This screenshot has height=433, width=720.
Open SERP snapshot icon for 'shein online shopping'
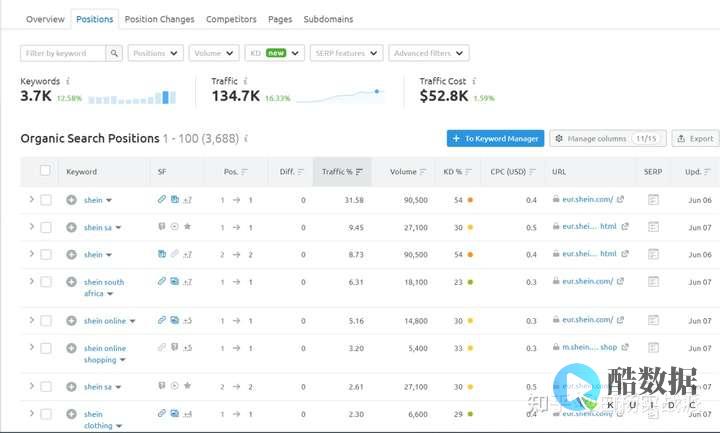click(653, 348)
